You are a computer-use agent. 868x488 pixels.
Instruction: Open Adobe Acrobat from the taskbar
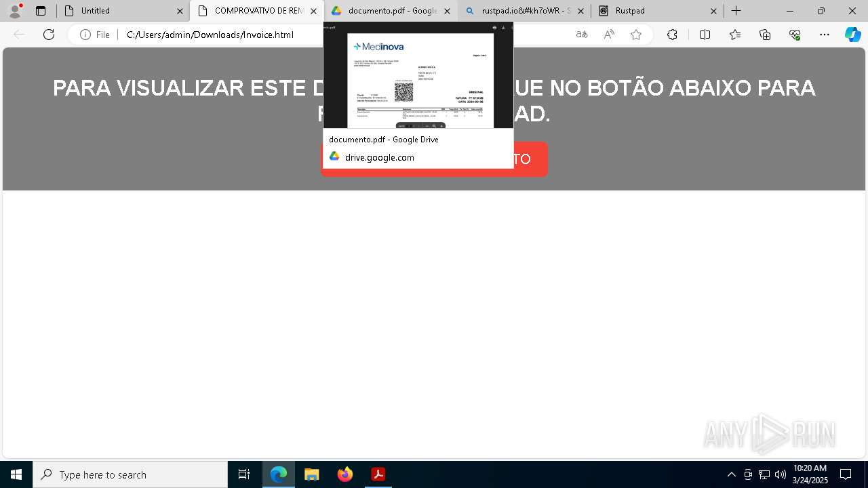[378, 474]
